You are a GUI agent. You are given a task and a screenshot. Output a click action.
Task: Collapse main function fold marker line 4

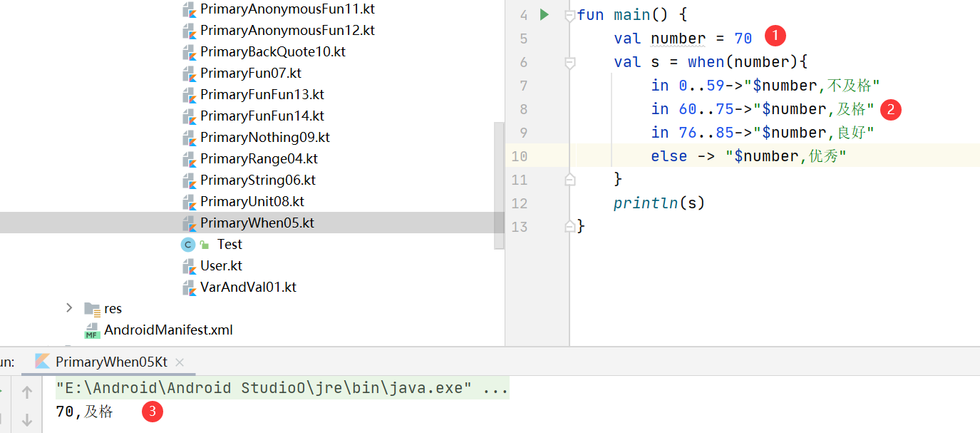point(569,15)
